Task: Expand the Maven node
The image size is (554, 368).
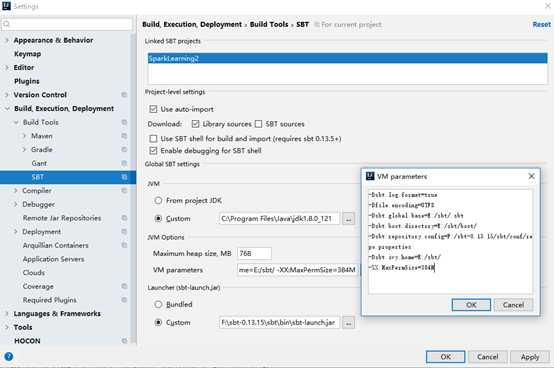Action: (24, 136)
